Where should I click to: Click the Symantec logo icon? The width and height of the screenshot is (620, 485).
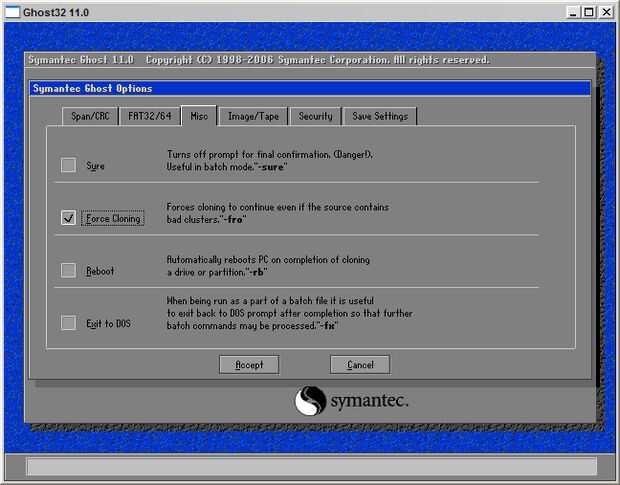pyautogui.click(x=310, y=400)
